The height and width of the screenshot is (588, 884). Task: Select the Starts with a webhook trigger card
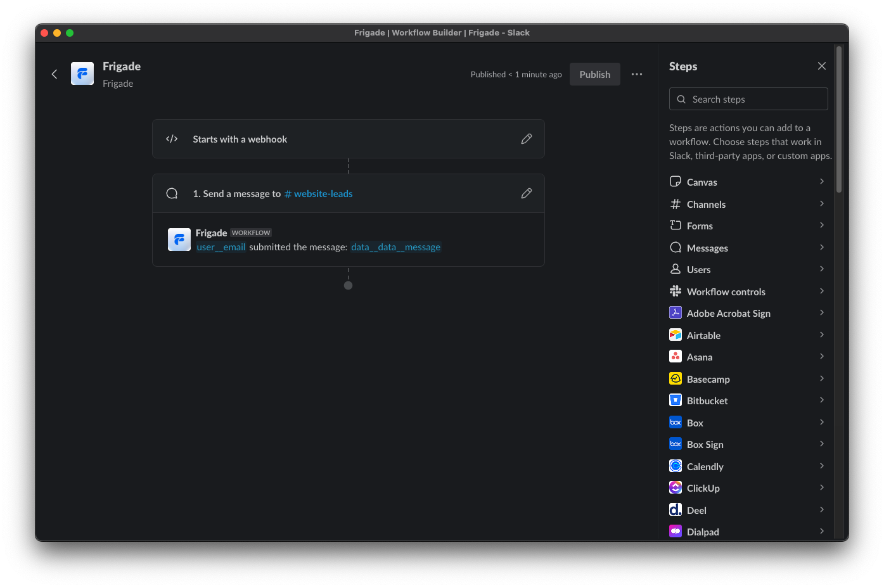click(x=349, y=139)
